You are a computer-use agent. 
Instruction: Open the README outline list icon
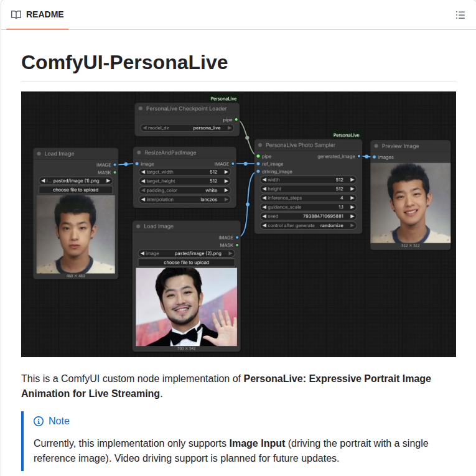point(460,15)
